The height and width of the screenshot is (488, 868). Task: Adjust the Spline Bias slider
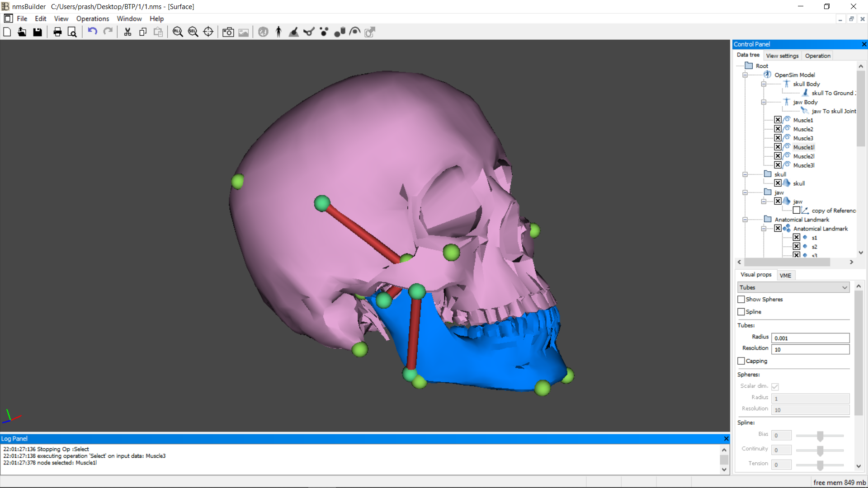click(x=820, y=436)
